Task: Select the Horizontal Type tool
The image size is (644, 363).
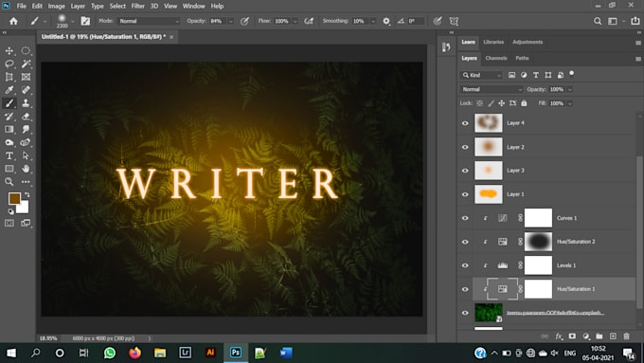Action: [x=9, y=155]
